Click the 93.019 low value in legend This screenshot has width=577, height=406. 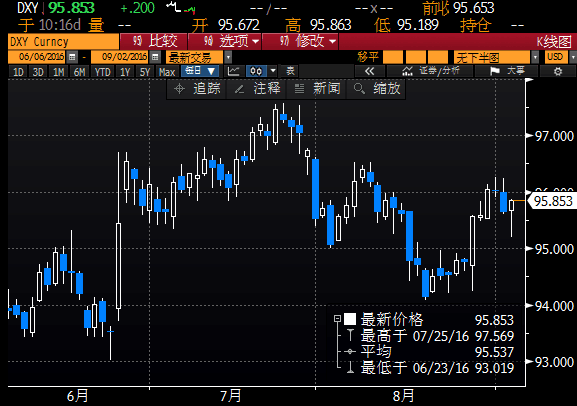[x=494, y=368]
